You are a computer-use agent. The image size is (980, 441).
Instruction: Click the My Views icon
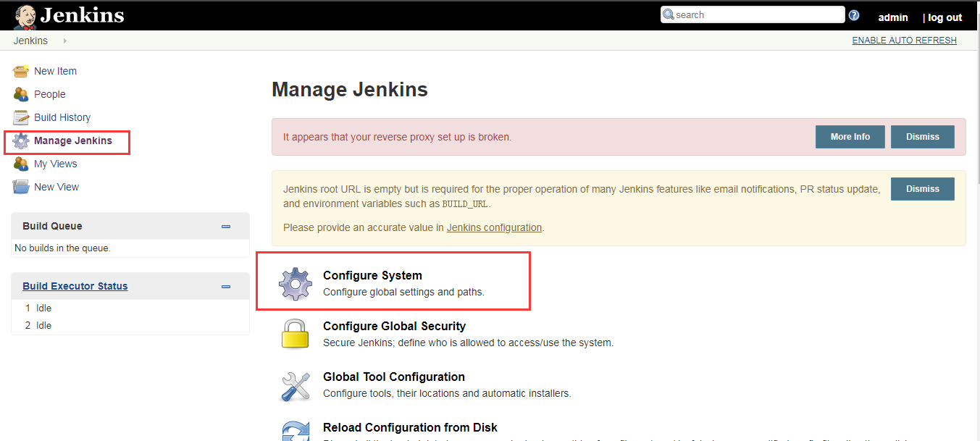point(21,164)
